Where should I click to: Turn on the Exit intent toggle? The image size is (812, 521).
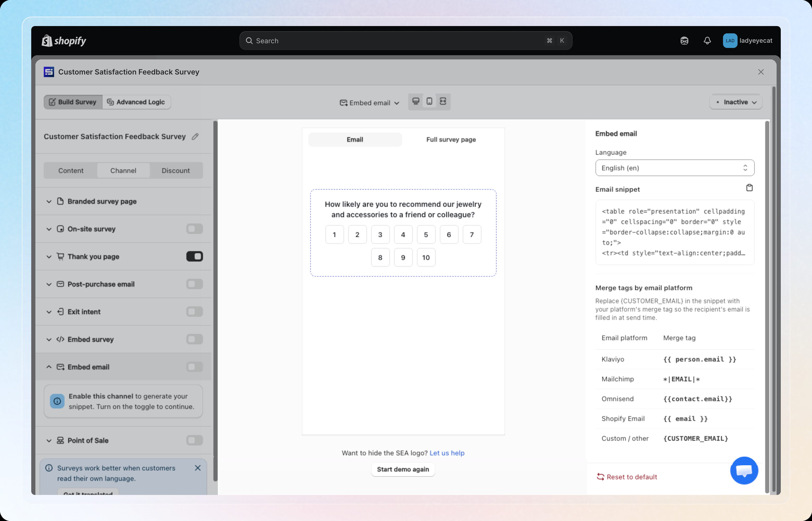pyautogui.click(x=194, y=312)
